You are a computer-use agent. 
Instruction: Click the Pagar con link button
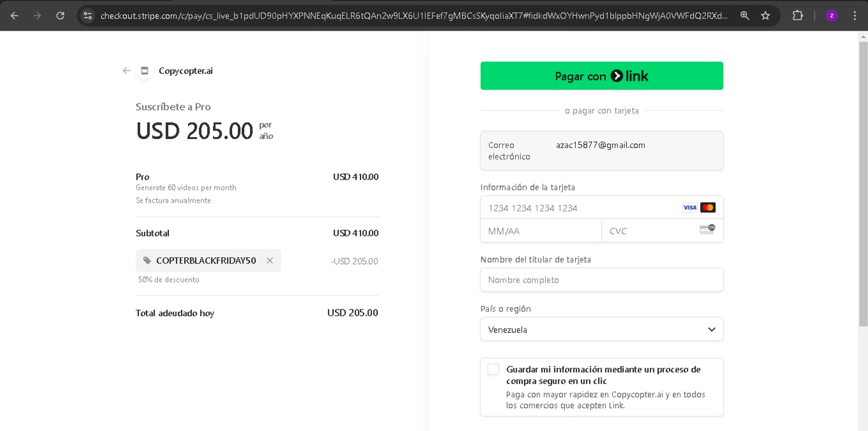(x=602, y=76)
